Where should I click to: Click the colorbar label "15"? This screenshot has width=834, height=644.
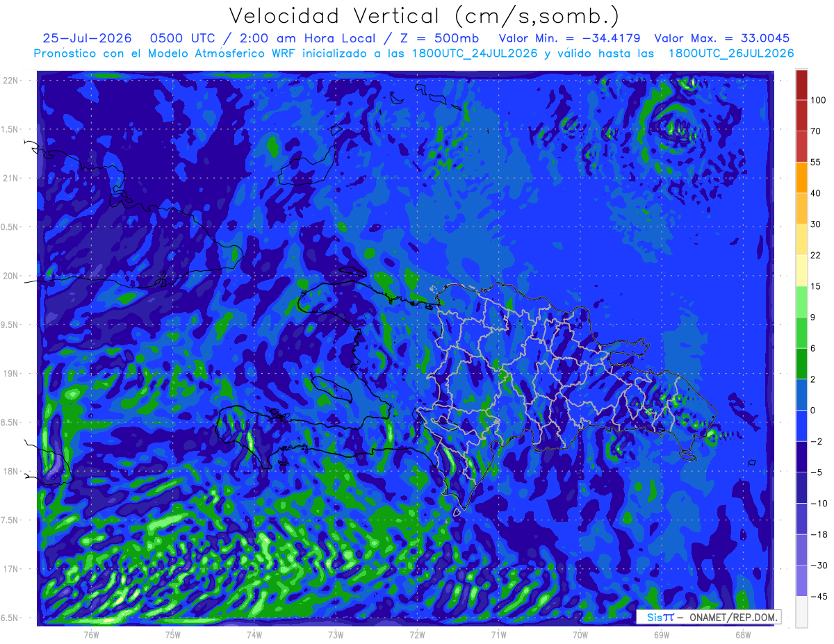[816, 286]
